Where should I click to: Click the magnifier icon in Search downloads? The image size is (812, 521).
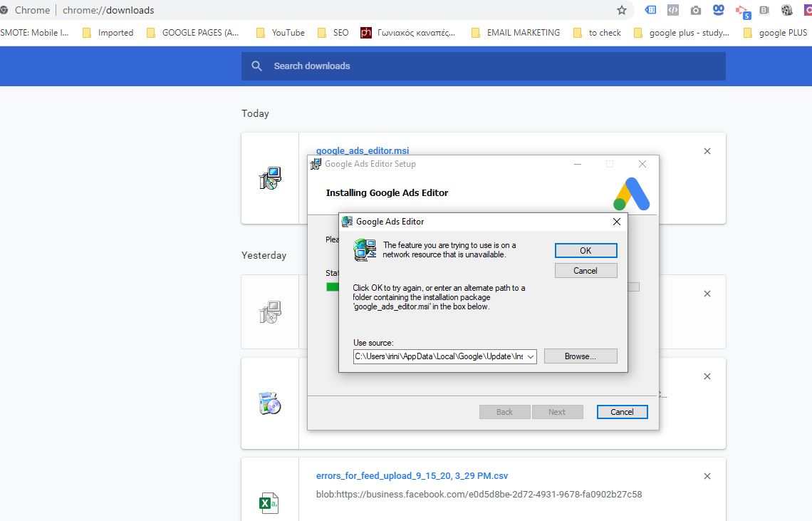[256, 66]
